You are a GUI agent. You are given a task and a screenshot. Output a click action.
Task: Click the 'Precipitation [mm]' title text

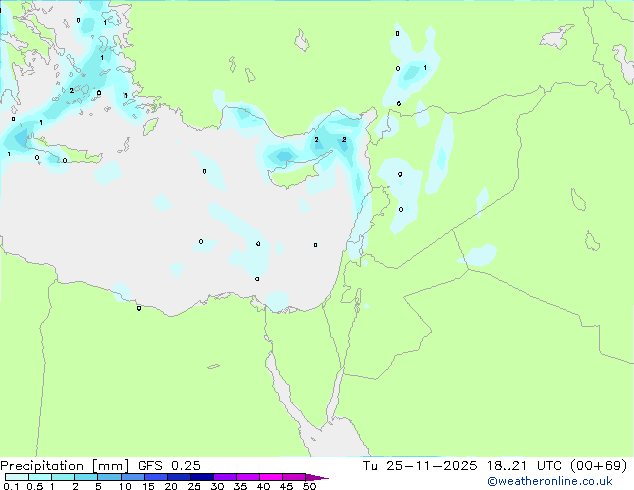coord(64,466)
